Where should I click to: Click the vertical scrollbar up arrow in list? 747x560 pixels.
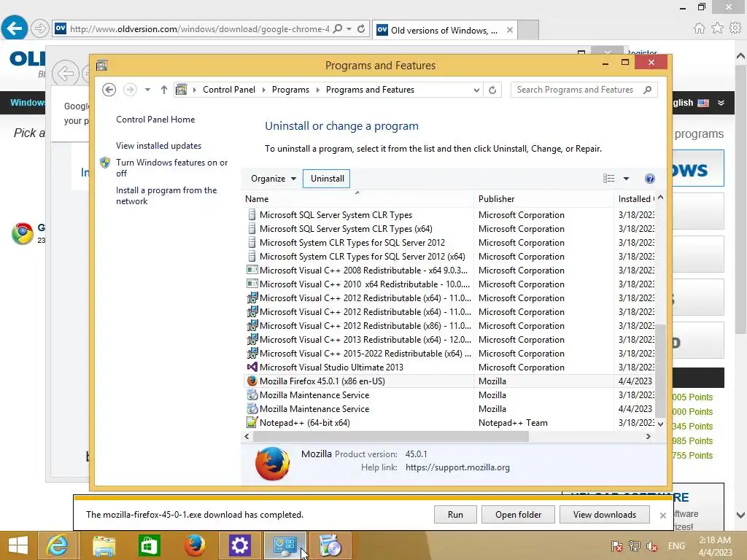[x=660, y=197]
